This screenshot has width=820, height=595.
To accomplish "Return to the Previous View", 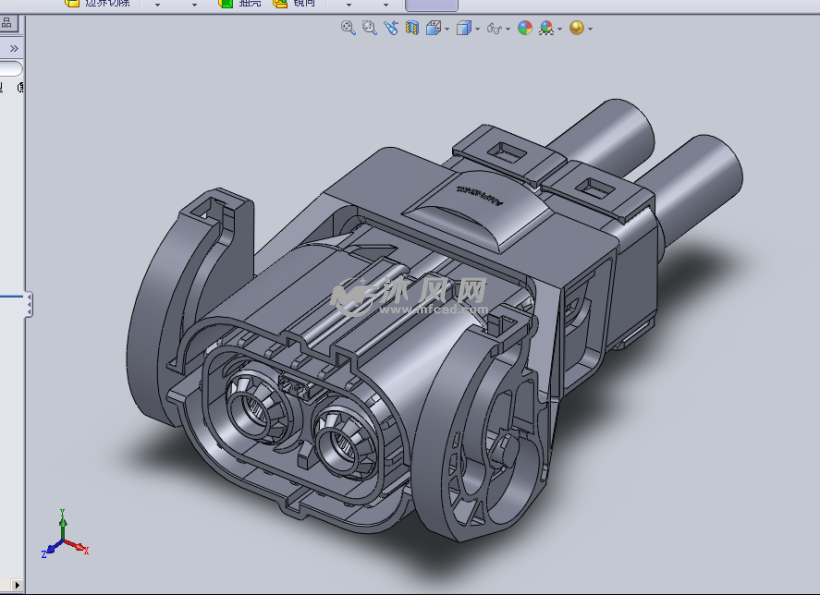I will 391,28.
